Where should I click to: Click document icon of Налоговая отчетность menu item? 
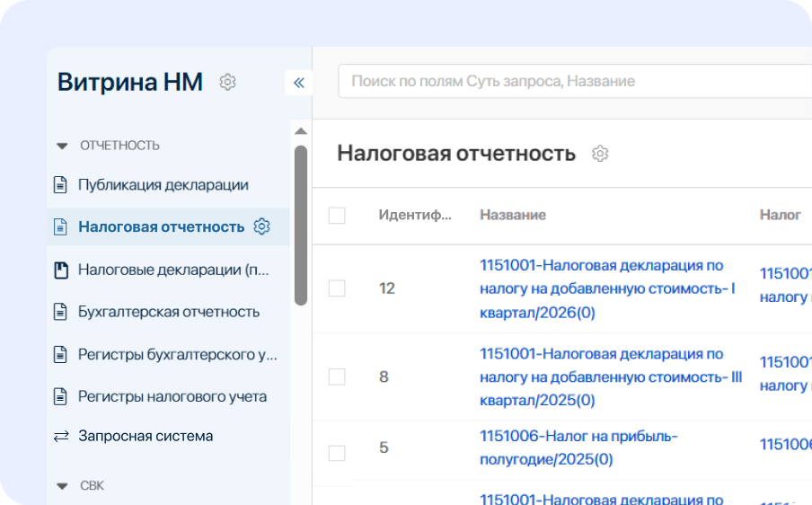(x=60, y=226)
